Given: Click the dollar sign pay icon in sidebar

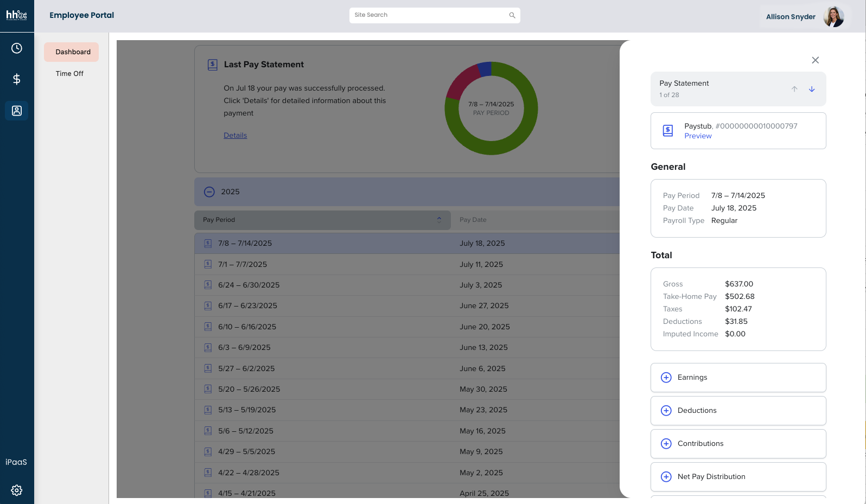Looking at the screenshot, I should click(17, 79).
